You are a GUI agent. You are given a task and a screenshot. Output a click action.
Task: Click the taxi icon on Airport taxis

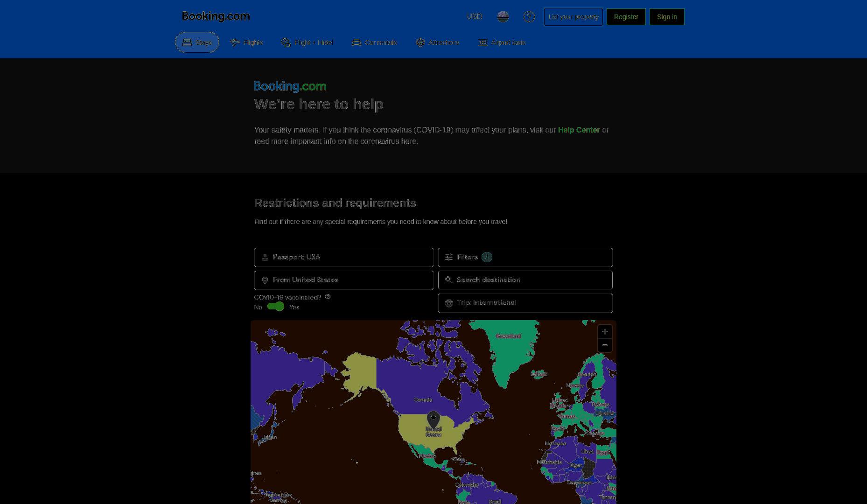483,42
